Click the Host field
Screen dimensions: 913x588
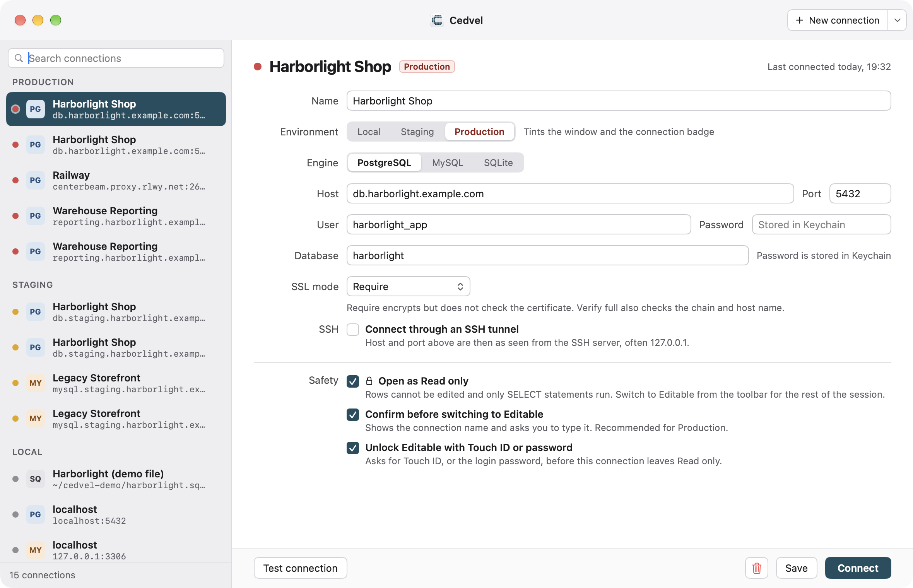[570, 193]
